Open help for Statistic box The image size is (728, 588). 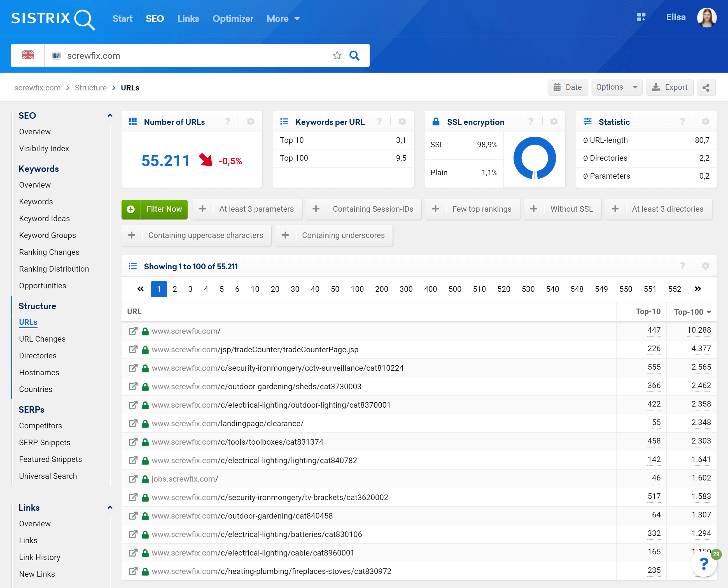(682, 121)
